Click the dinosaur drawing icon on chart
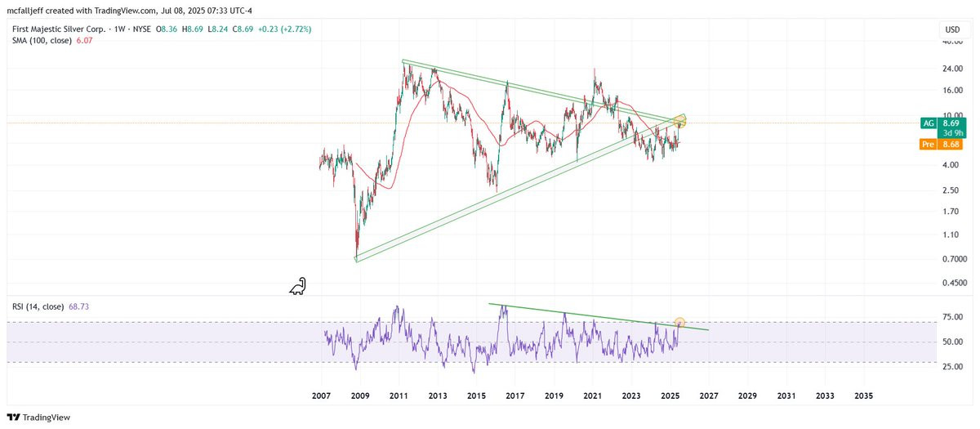This screenshot has height=429, width=980. (x=298, y=286)
